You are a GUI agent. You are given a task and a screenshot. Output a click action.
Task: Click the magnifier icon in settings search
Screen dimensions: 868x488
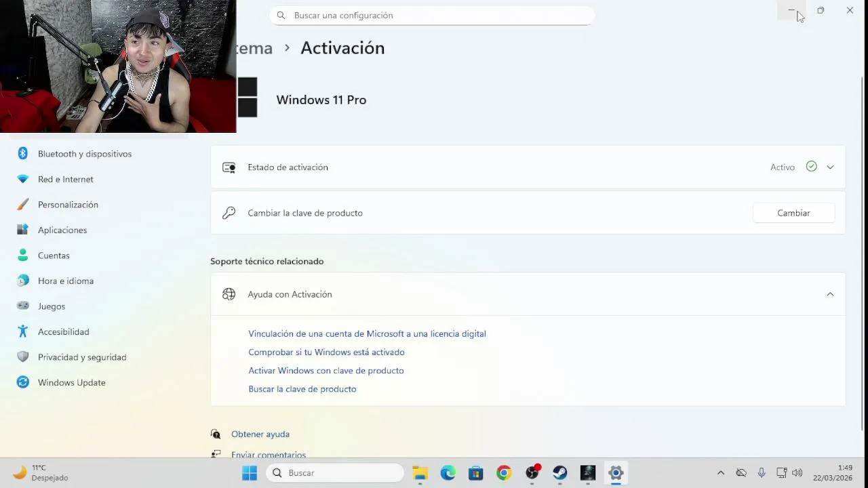[281, 15]
